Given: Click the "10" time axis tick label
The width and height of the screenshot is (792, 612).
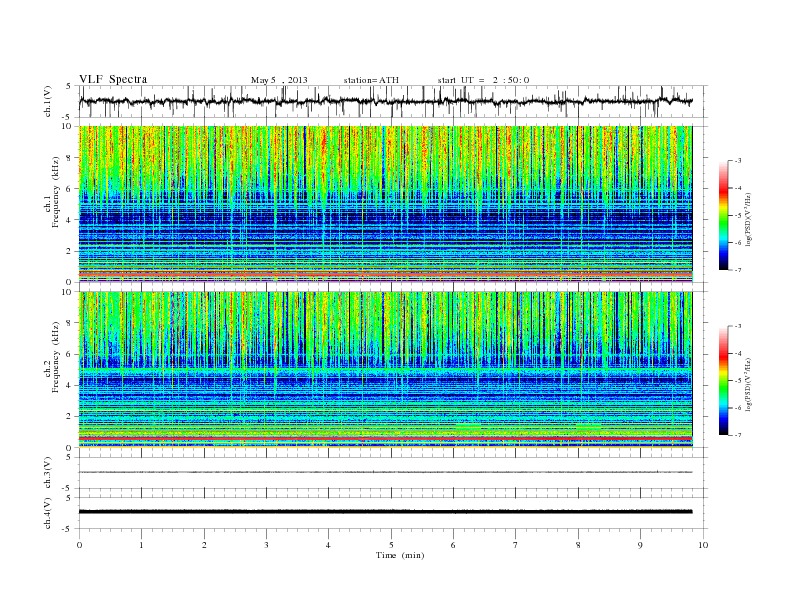Looking at the screenshot, I should pos(703,545).
